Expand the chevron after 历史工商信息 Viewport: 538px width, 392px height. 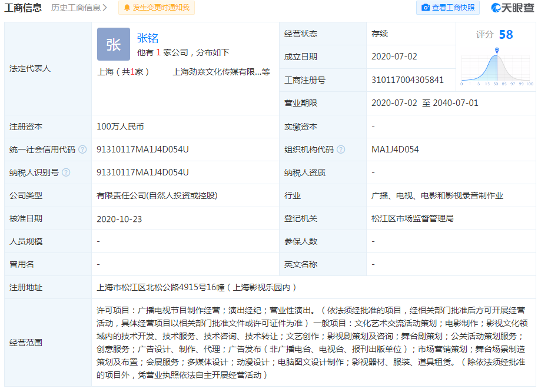point(105,8)
